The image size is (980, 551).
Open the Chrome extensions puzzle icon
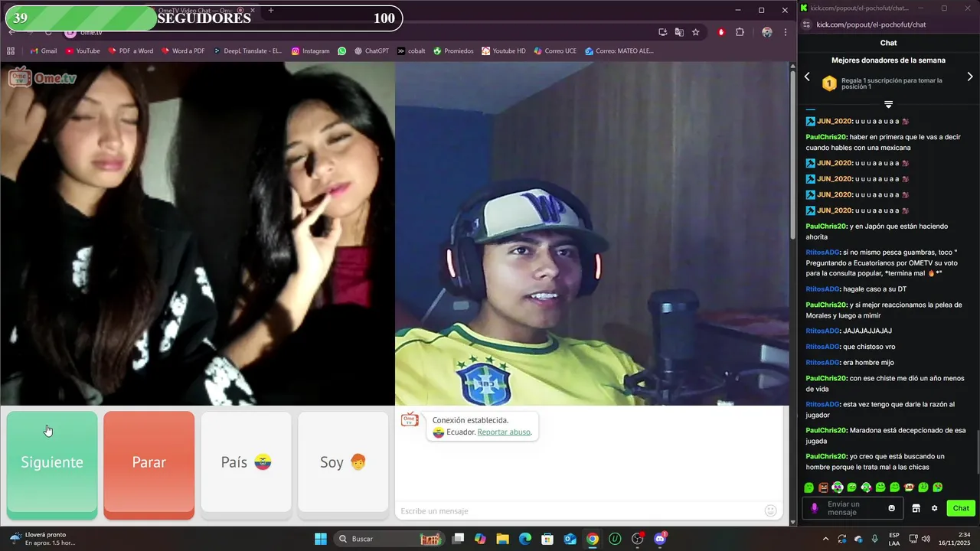click(740, 32)
